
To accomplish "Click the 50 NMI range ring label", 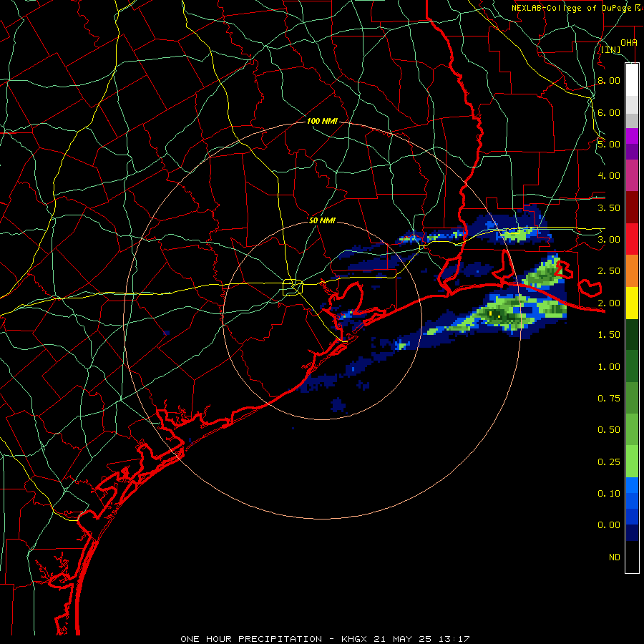I will (322, 220).
